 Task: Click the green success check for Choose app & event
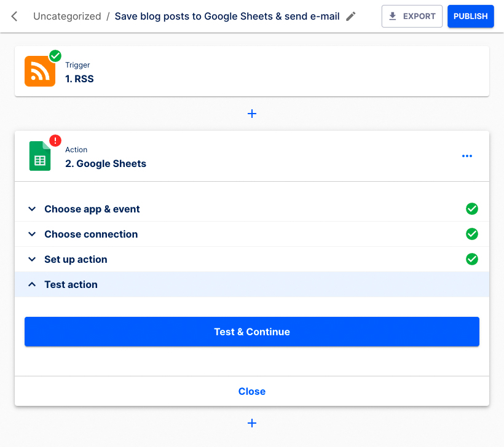tap(472, 209)
